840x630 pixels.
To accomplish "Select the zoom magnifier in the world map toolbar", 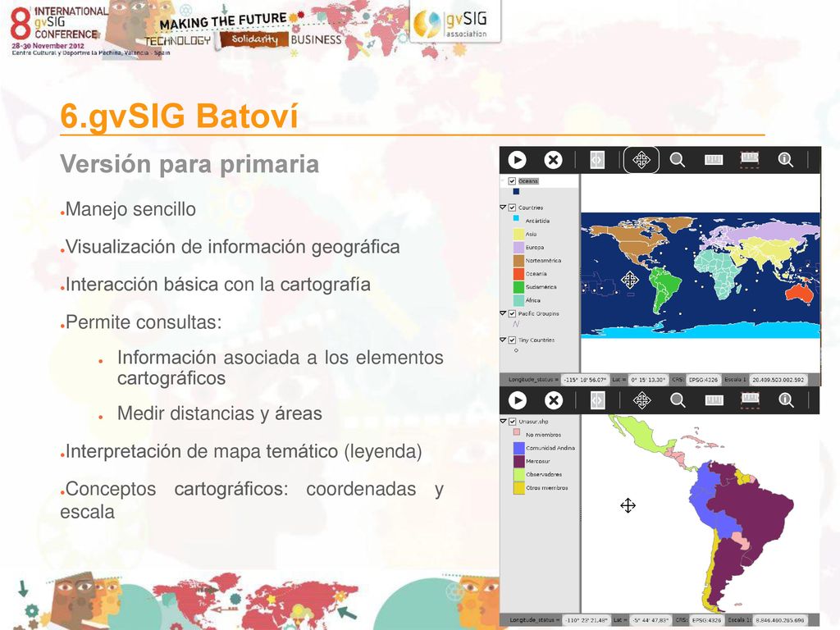I will 677,160.
